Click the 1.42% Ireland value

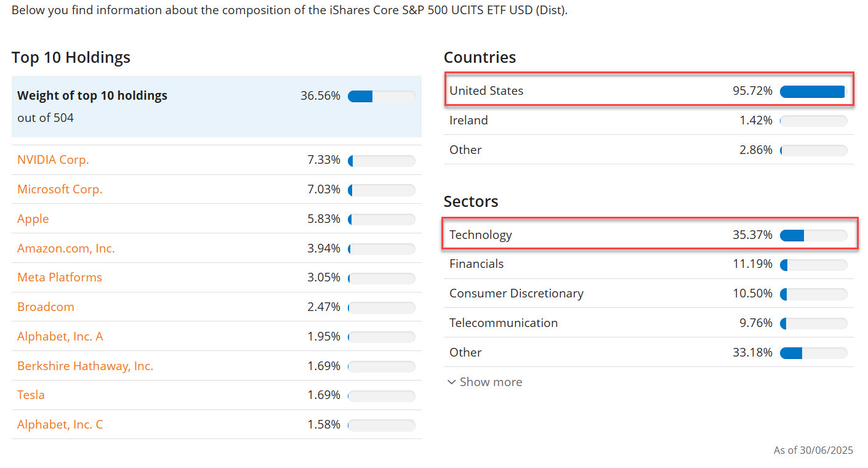756,120
